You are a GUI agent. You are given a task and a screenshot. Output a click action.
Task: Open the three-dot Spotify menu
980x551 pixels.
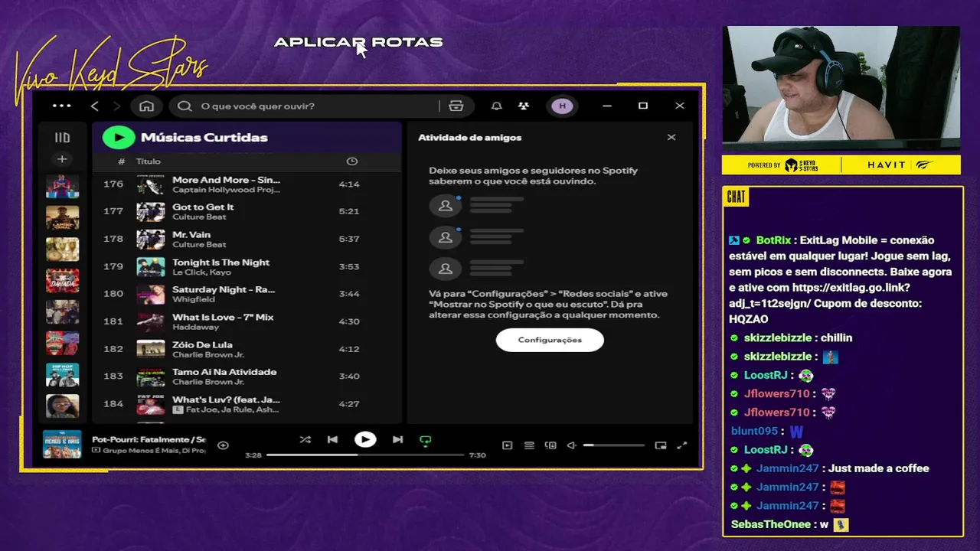click(61, 106)
